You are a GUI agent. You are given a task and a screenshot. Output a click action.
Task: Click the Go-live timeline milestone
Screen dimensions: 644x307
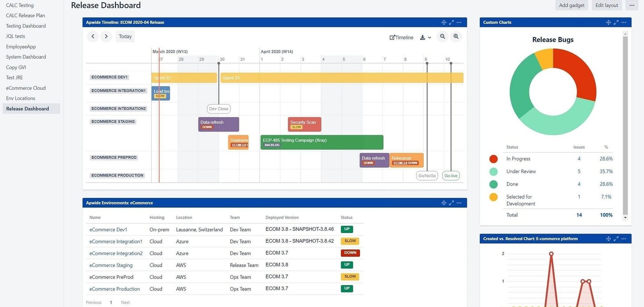tap(451, 176)
